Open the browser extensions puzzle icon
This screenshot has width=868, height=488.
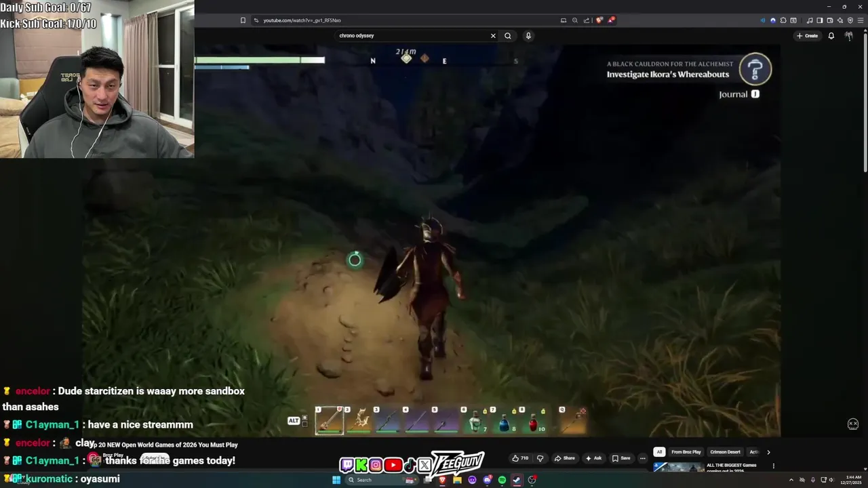pos(783,20)
